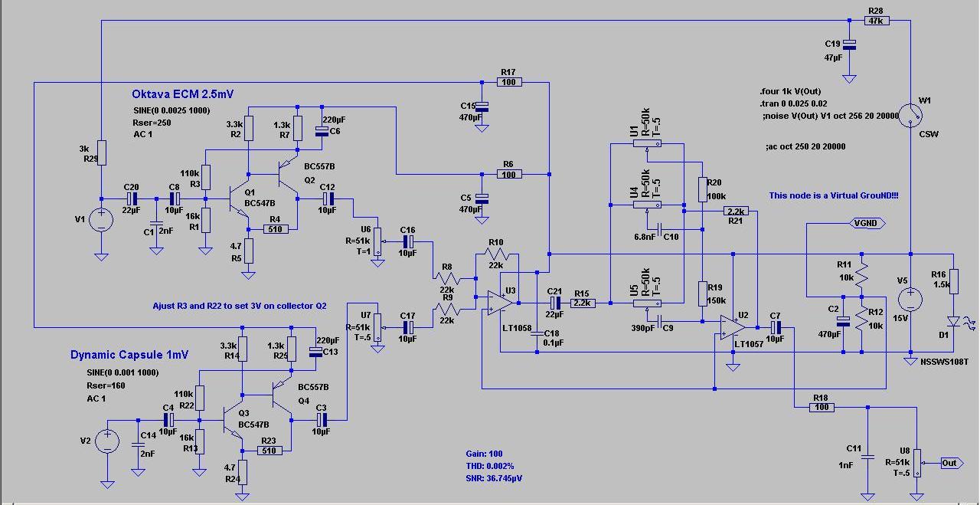Viewport: 980px width, 505px height.
Task: Click the '.tran 0 0.025 0.02' directive
Action: [793, 103]
